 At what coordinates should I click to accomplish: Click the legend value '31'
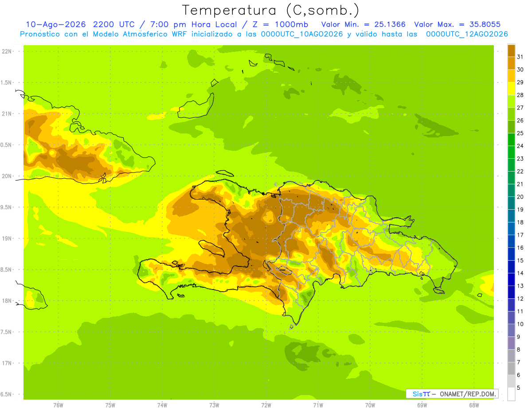point(520,57)
